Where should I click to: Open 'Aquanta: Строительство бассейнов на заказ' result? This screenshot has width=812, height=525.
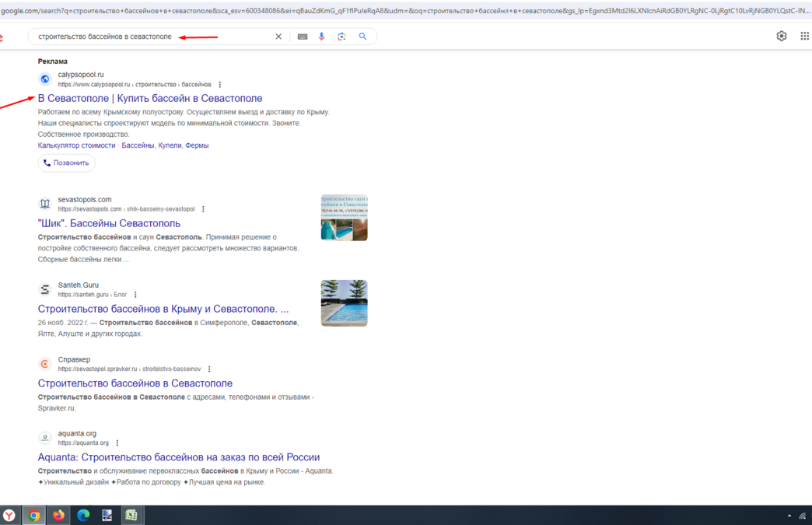pyautogui.click(x=179, y=457)
